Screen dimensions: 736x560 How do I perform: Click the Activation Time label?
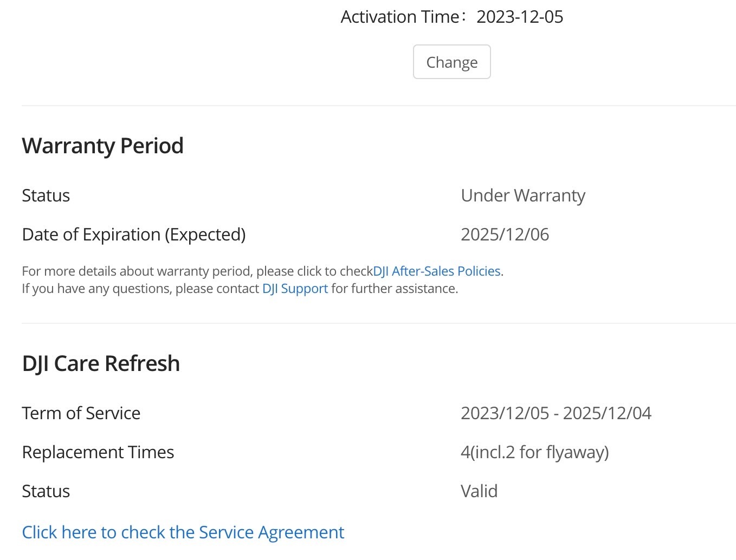tap(400, 17)
